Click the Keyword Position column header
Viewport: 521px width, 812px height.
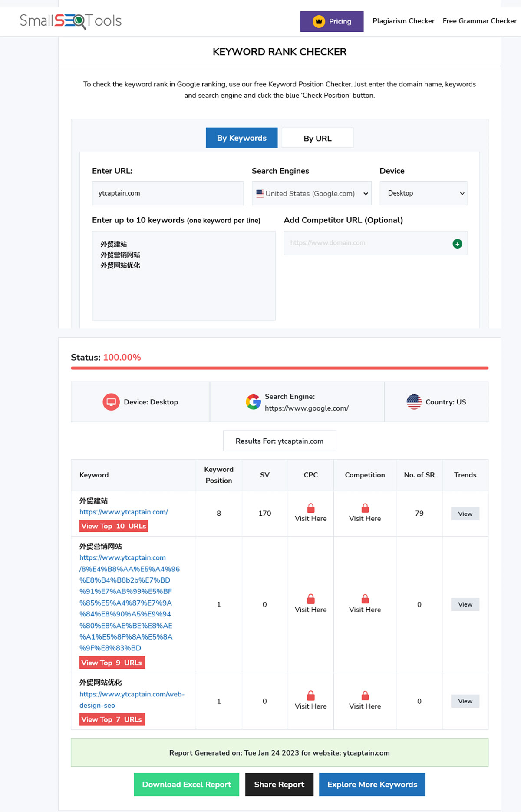(219, 475)
